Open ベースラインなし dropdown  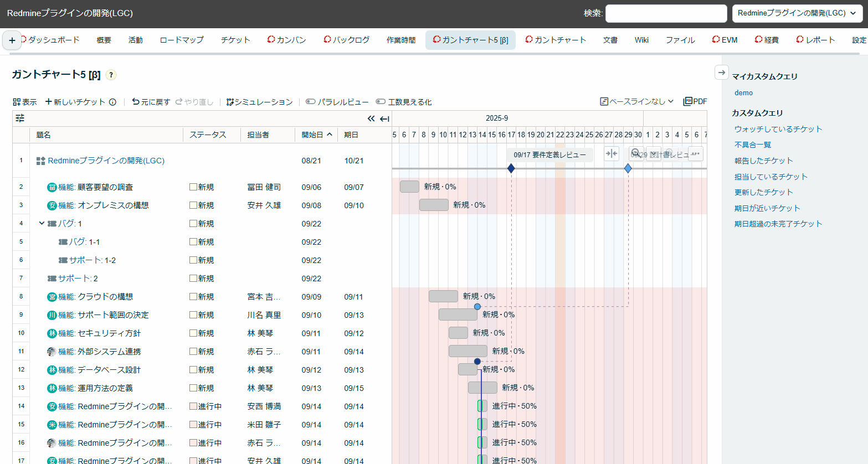click(x=637, y=101)
